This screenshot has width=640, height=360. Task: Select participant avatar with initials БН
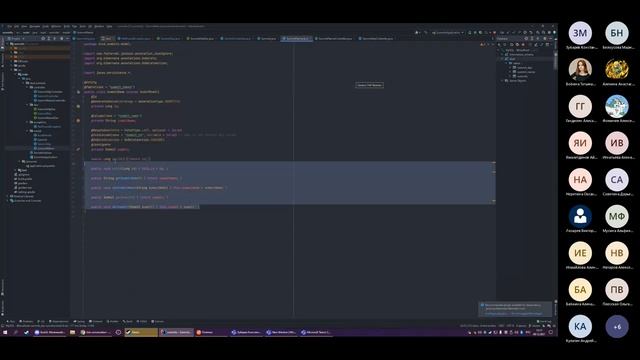click(x=617, y=33)
